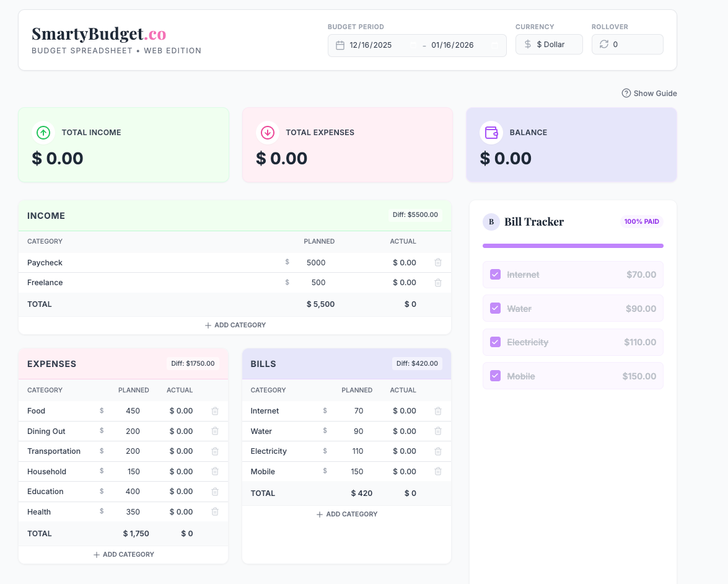Delete the Paycheck income row
This screenshot has height=584, width=728.
[x=438, y=262]
